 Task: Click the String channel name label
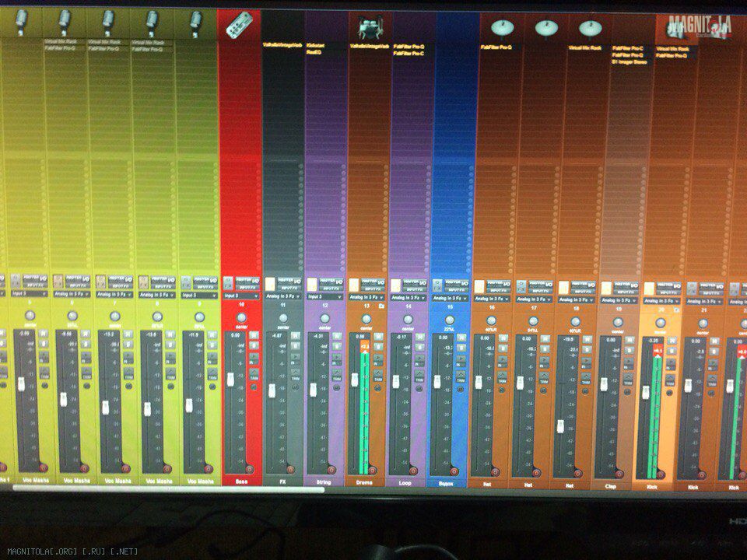point(323,482)
